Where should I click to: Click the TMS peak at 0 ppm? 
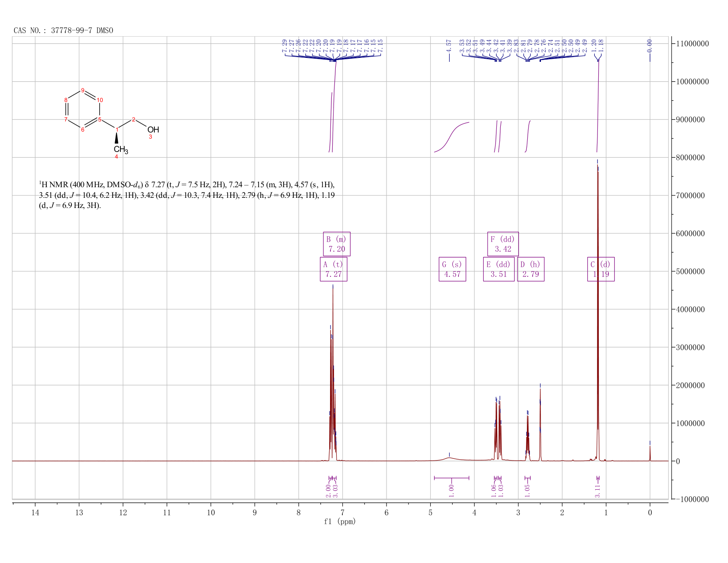click(650, 453)
